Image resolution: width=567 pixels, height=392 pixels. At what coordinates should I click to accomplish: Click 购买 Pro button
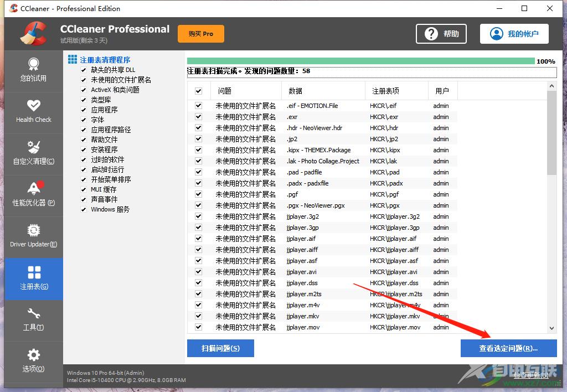200,34
